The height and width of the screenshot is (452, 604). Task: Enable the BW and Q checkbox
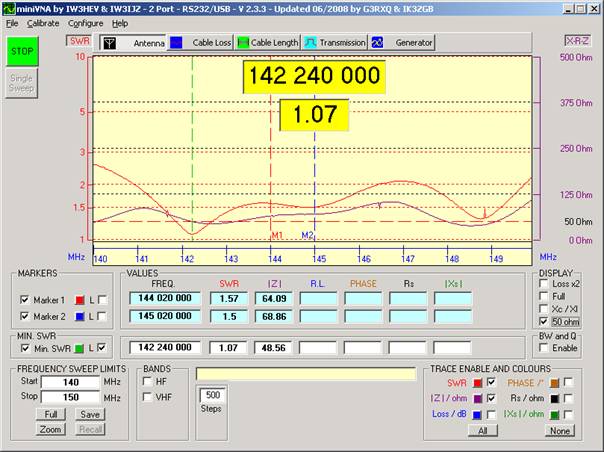pos(543,348)
